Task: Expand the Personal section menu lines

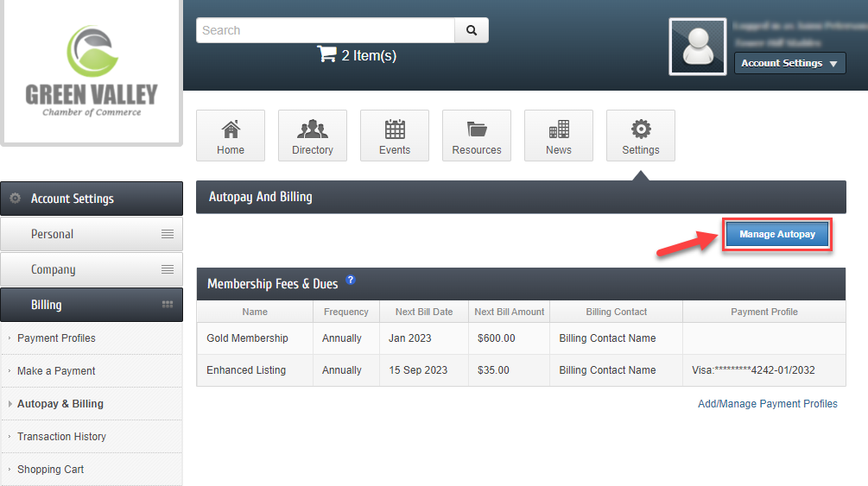Action: point(168,234)
